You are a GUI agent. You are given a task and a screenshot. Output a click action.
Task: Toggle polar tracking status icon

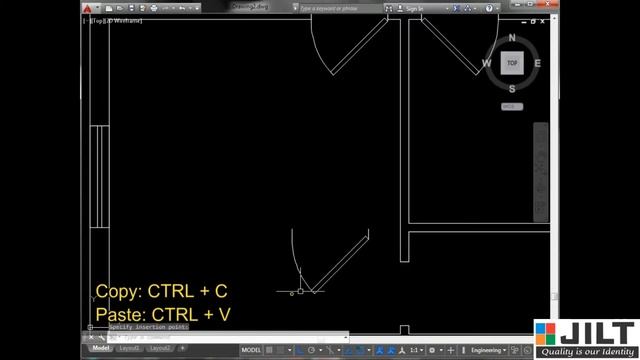311,350
